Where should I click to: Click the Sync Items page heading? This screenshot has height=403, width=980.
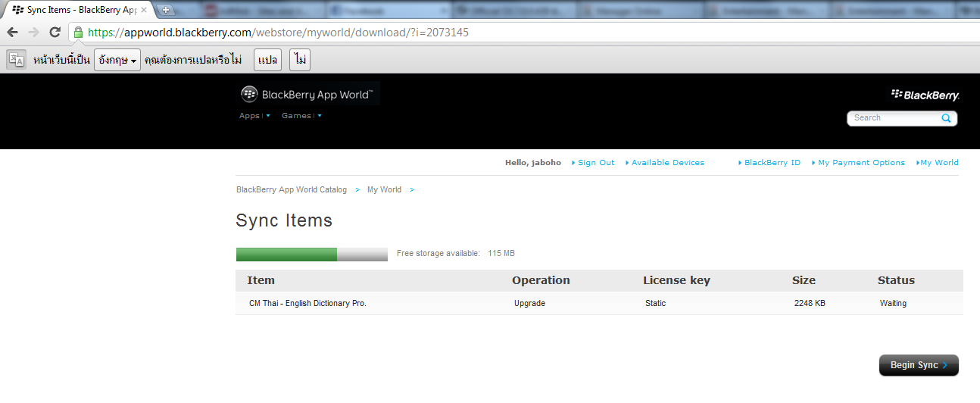tap(284, 220)
